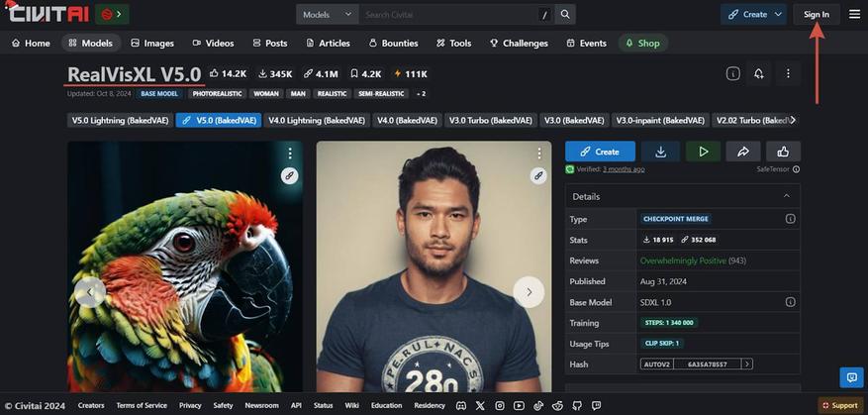Click the remix icon on parrot image
868x415 pixels.
[x=290, y=176]
